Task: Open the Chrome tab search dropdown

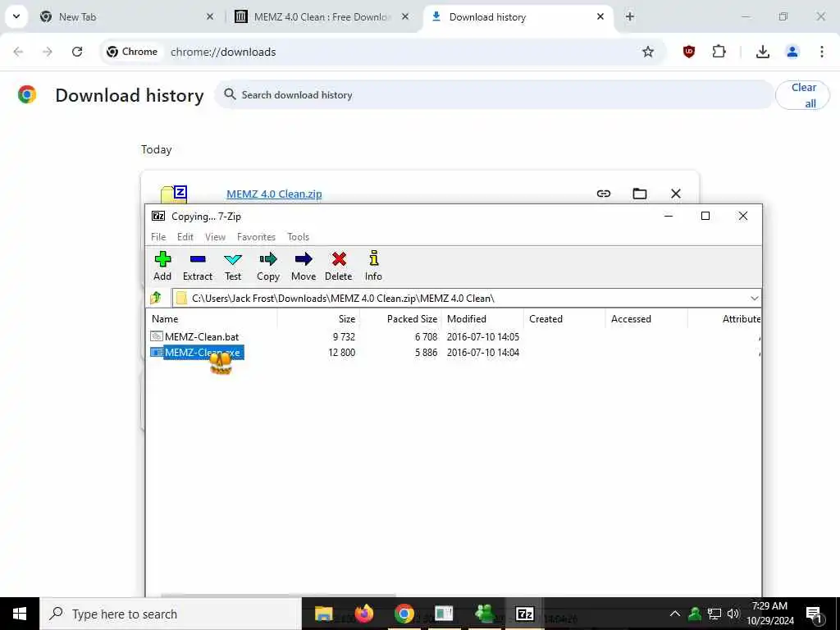Action: (x=16, y=16)
